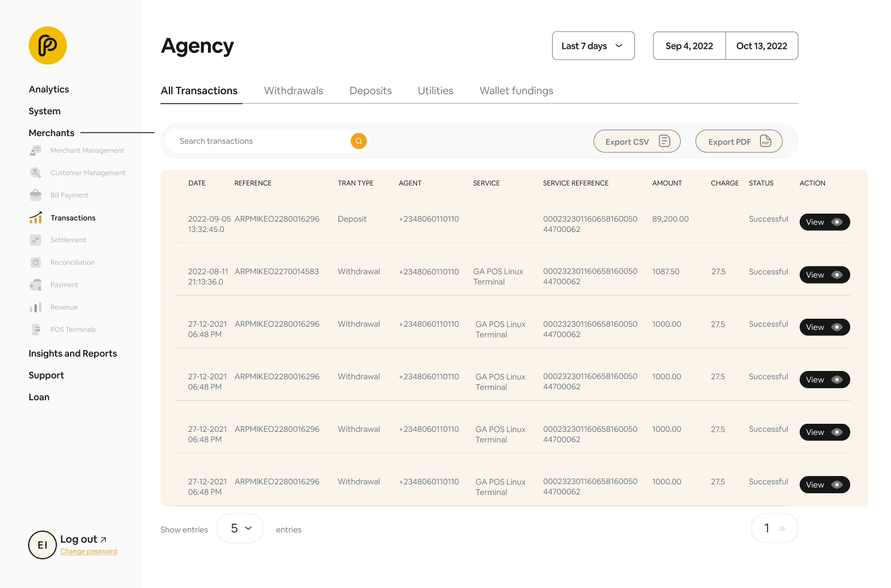Viewport: 891px width, 588px height.
Task: Click the Deposit transaction type cell
Action: [x=352, y=219]
